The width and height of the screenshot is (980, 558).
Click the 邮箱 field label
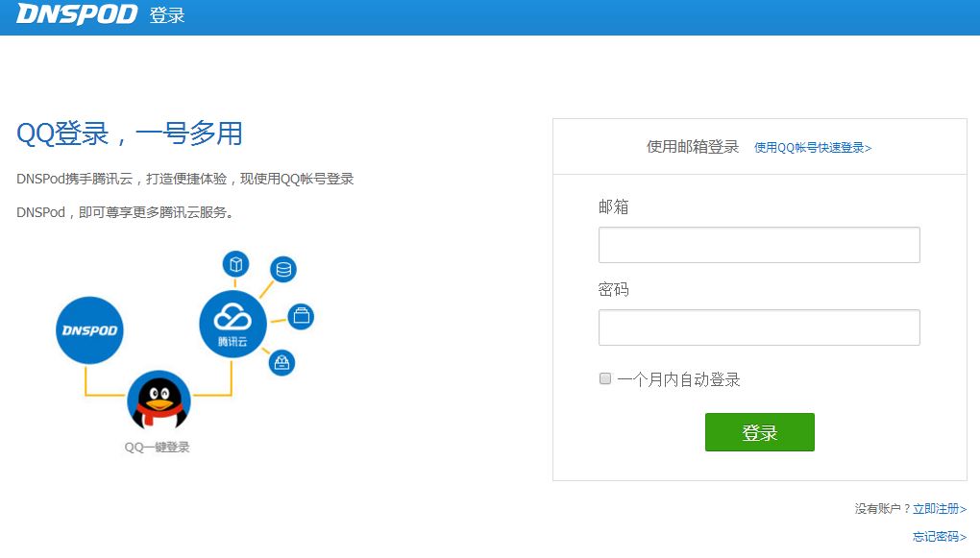click(x=613, y=206)
